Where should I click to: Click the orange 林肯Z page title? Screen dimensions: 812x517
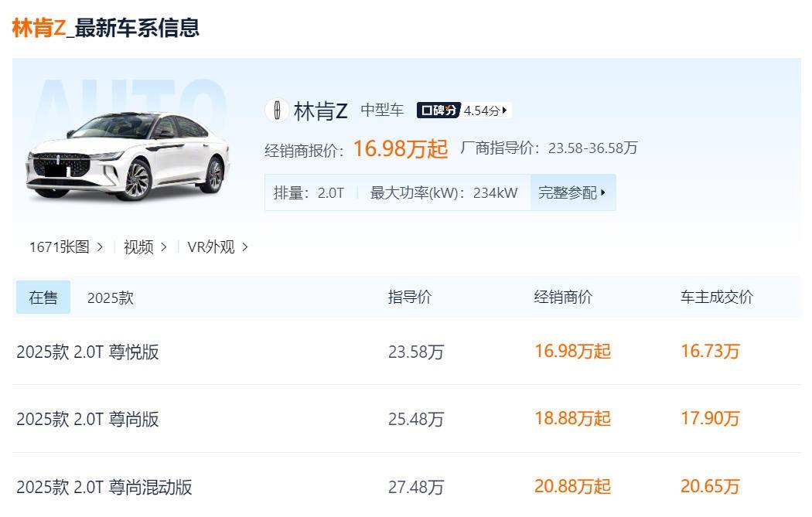39,28
